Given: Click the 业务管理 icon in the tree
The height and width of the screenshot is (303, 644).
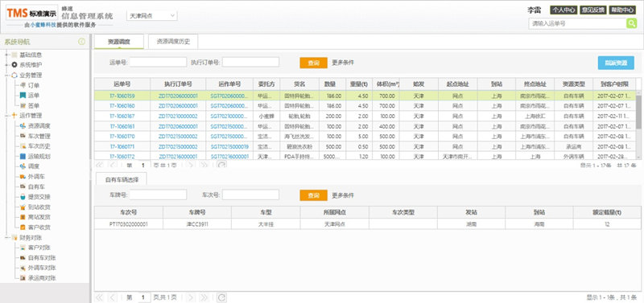Looking at the screenshot, I should coord(14,75).
